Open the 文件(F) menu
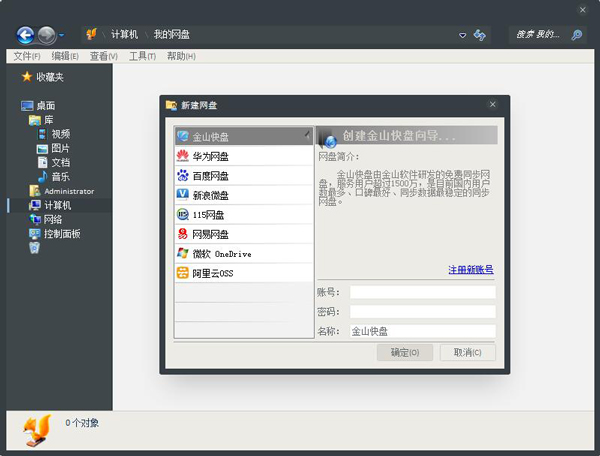Screen dimensions: 600x456 coord(27,56)
